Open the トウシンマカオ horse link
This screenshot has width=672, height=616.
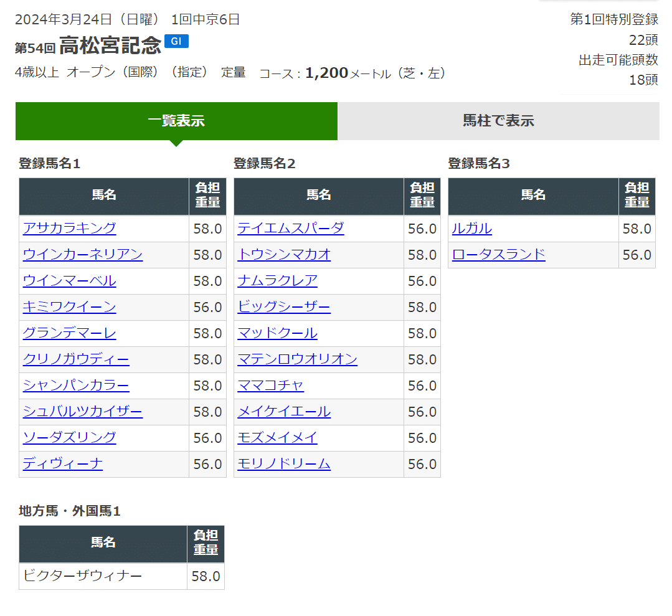(284, 255)
